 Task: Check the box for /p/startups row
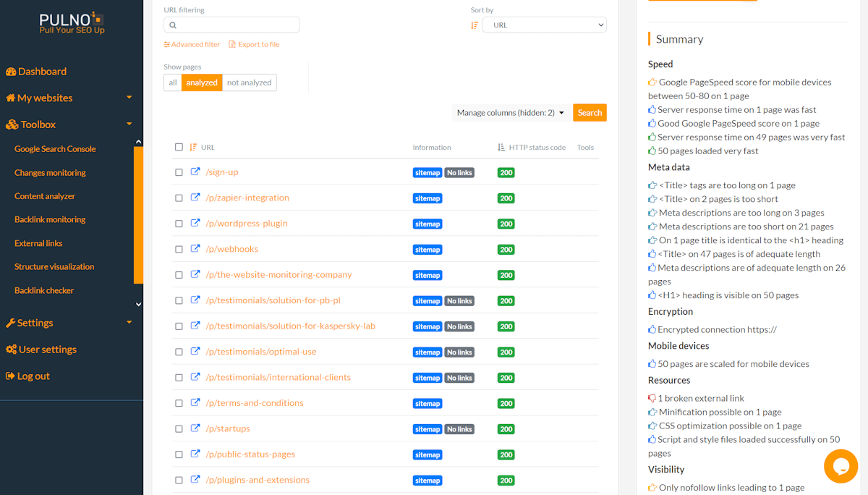179,429
